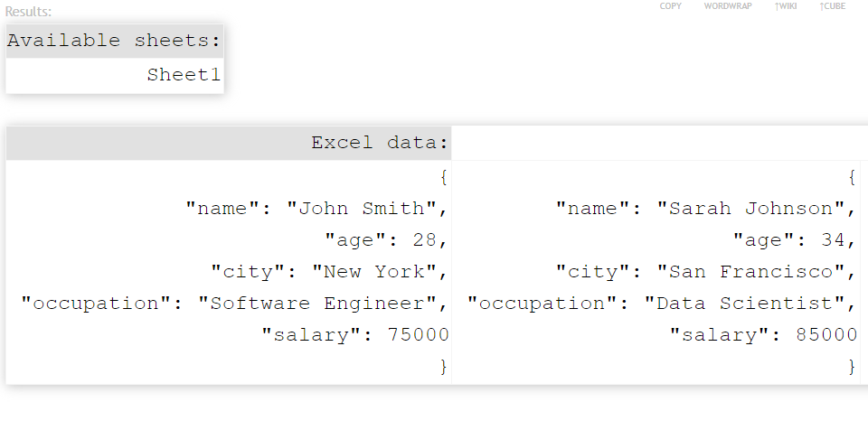Image resolution: width=868 pixels, height=421 pixels.
Task: Click the salary 85000 value
Action: tap(826, 335)
